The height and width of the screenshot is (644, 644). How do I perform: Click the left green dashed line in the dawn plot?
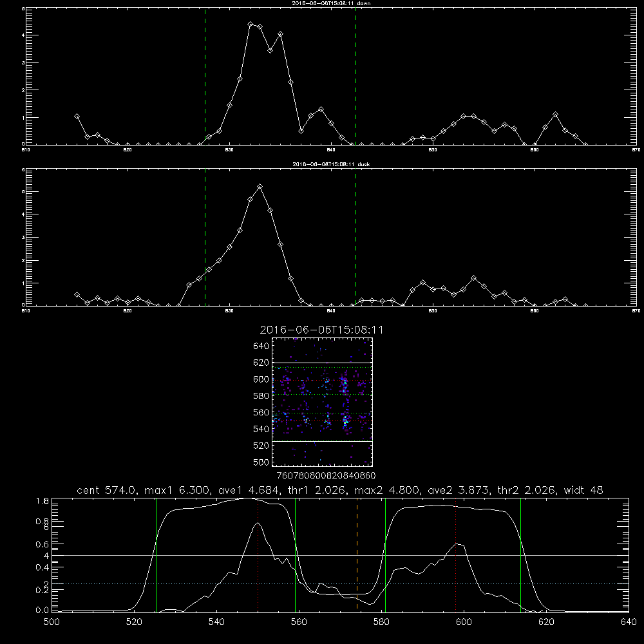[x=205, y=76]
